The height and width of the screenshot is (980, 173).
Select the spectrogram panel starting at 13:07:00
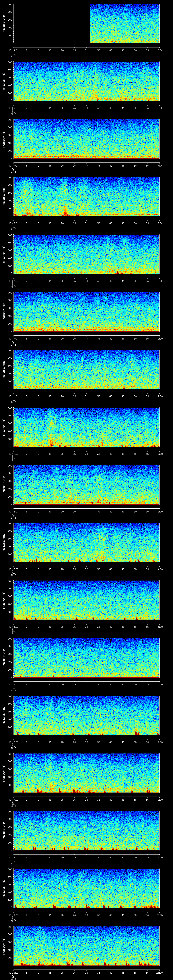87,197
